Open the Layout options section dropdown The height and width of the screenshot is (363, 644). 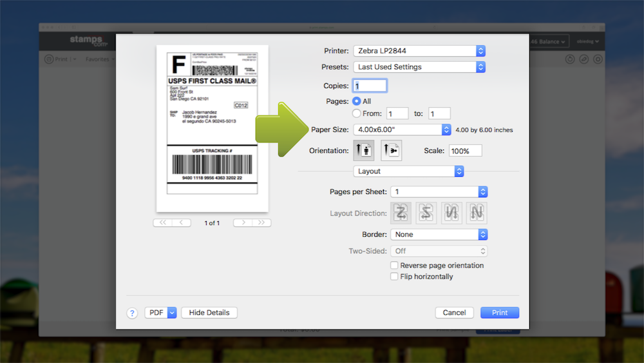pos(409,172)
